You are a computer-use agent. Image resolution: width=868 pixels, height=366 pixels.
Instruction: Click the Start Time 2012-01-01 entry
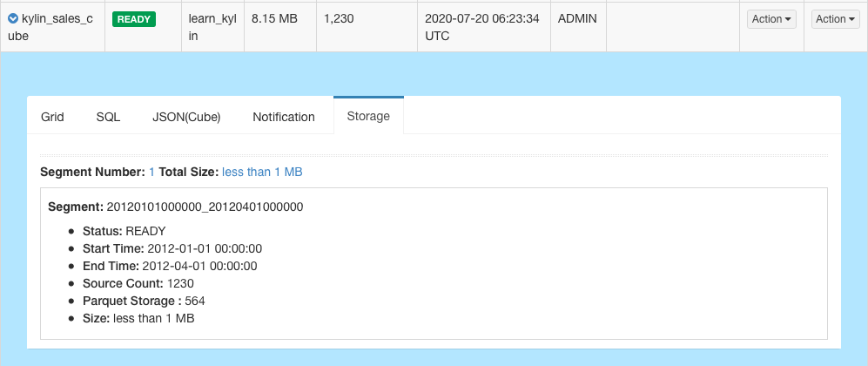point(172,248)
